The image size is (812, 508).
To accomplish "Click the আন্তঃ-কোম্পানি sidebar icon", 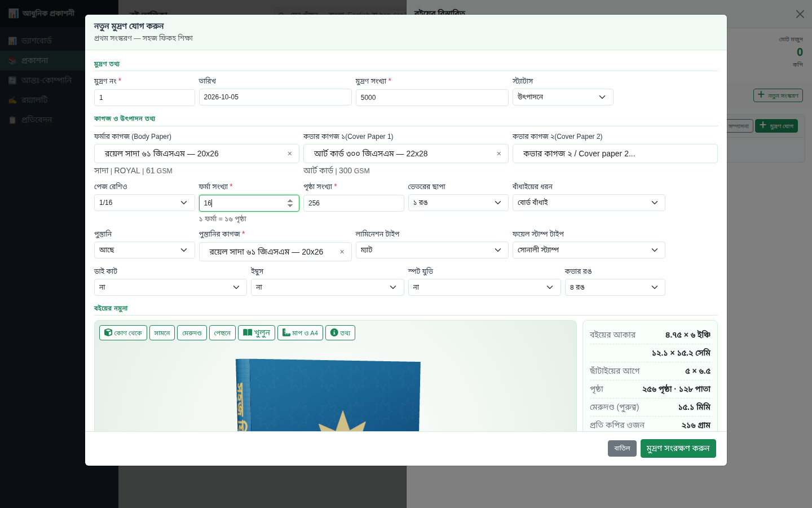I will click(12, 80).
